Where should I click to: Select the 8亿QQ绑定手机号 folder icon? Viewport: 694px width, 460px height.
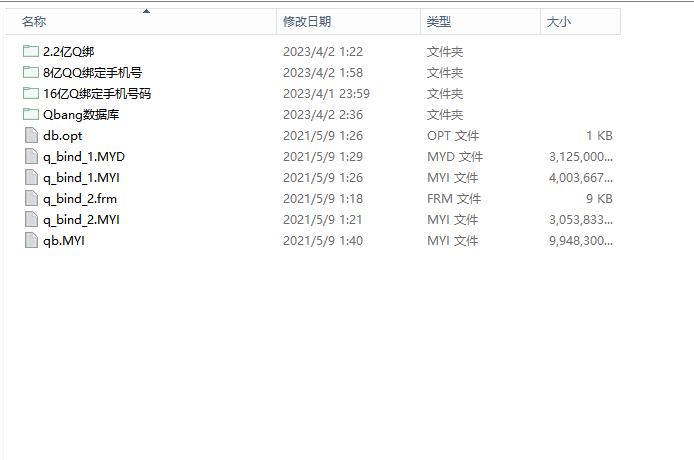click(31, 72)
